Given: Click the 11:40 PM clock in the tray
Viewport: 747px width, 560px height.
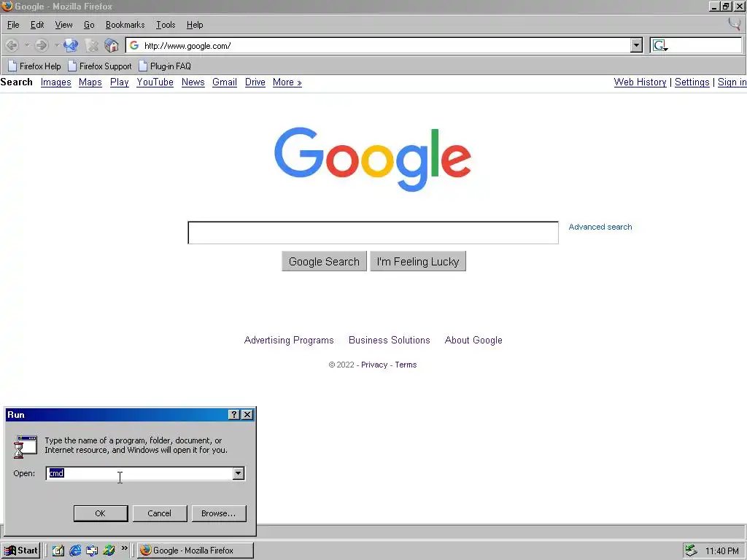Looking at the screenshot, I should tap(722, 551).
